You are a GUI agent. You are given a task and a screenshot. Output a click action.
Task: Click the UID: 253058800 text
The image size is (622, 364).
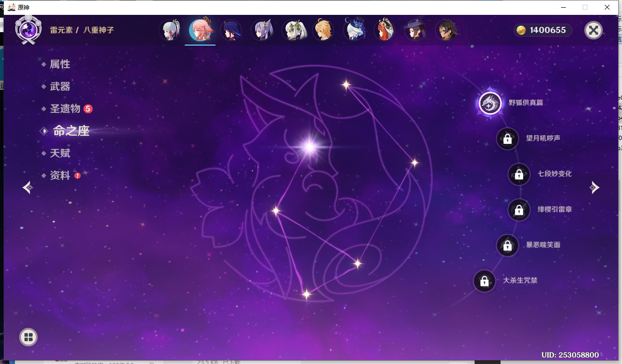click(570, 355)
